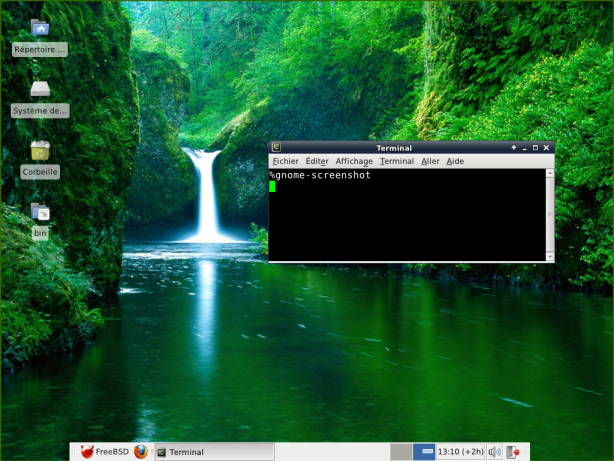Open the Terminal menu in the menu bar
Screen dimensions: 614x461
397,161
